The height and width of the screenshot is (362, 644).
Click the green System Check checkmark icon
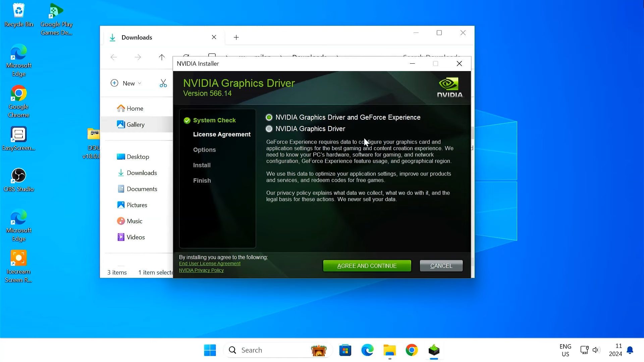[187, 120]
